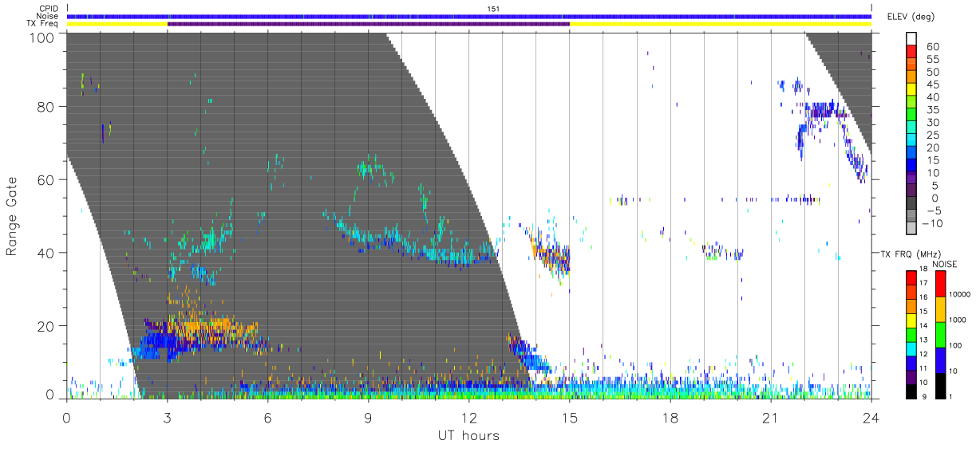
Task: Click TX FRQ colorbar label '16'
Action: (x=923, y=297)
